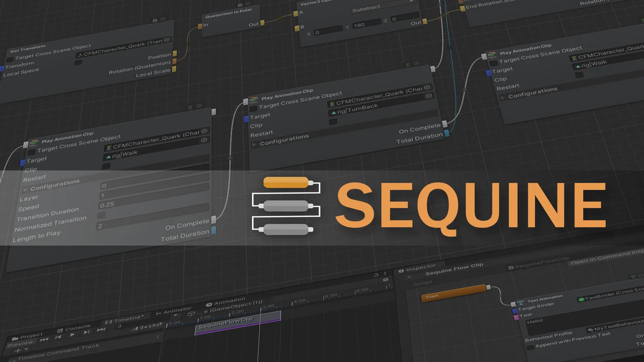Viewport: 644px width, 362px height.
Task: Click the object picker circle beside rig|TurnBack
Action: pyautogui.click(x=428, y=96)
